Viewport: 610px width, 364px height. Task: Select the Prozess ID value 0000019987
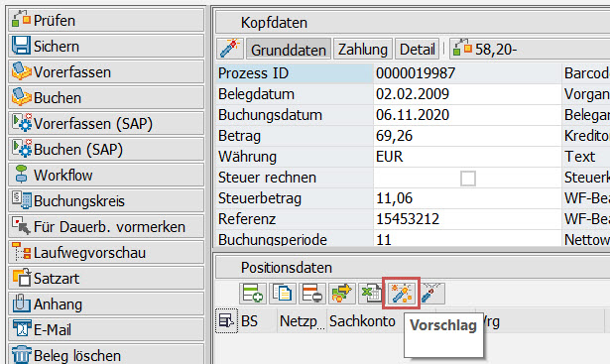point(467,73)
